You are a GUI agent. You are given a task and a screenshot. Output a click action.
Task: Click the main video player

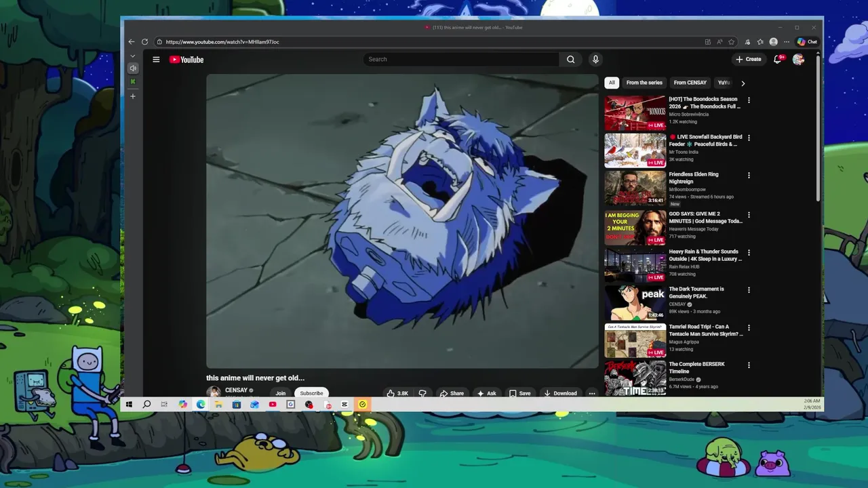click(402, 221)
